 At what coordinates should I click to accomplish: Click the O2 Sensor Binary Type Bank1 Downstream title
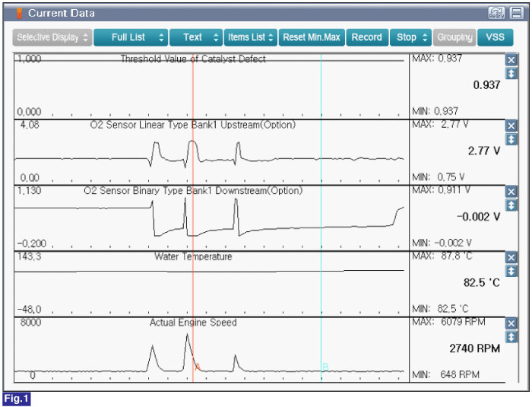coord(193,191)
